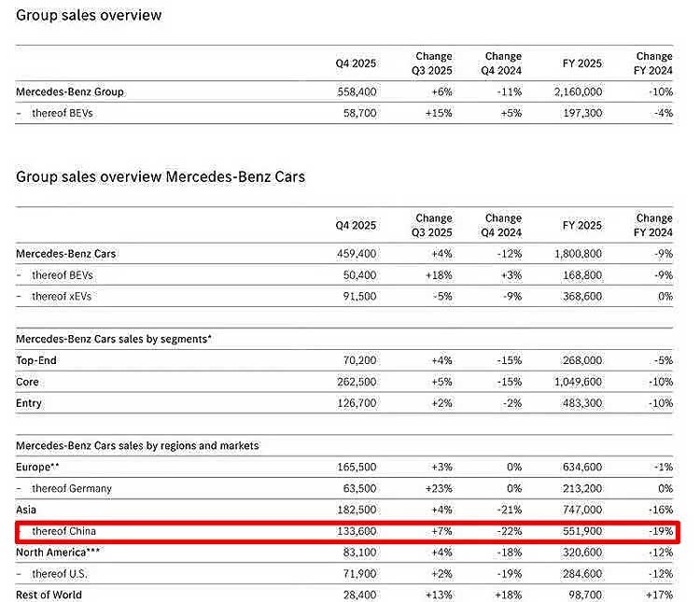This screenshot has height=602, width=700.
Task: Click the "Group sales overview Mercedes-Benz Cars" heading
Action: click(161, 176)
